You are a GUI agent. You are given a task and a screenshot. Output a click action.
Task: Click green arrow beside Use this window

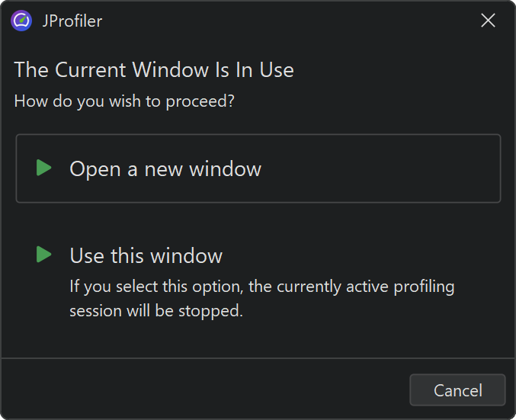pyautogui.click(x=44, y=255)
